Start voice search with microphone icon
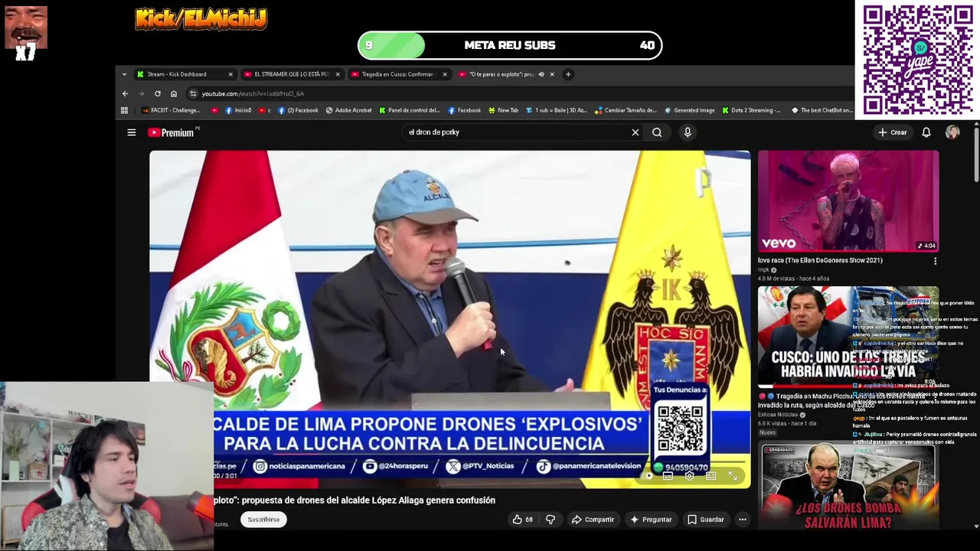The height and width of the screenshot is (551, 980). [x=688, y=132]
